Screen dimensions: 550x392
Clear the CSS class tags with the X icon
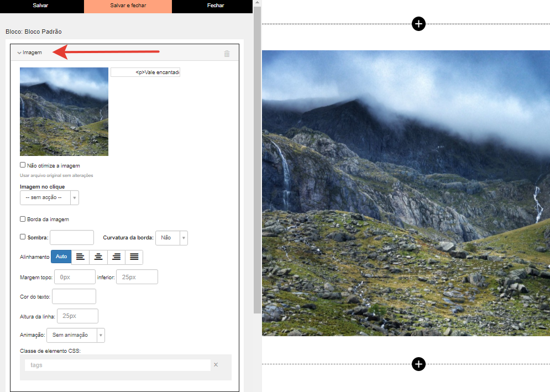click(x=216, y=365)
